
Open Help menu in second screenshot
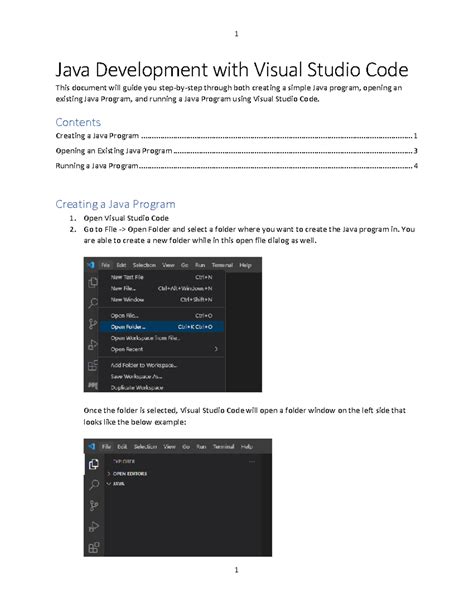(x=246, y=446)
